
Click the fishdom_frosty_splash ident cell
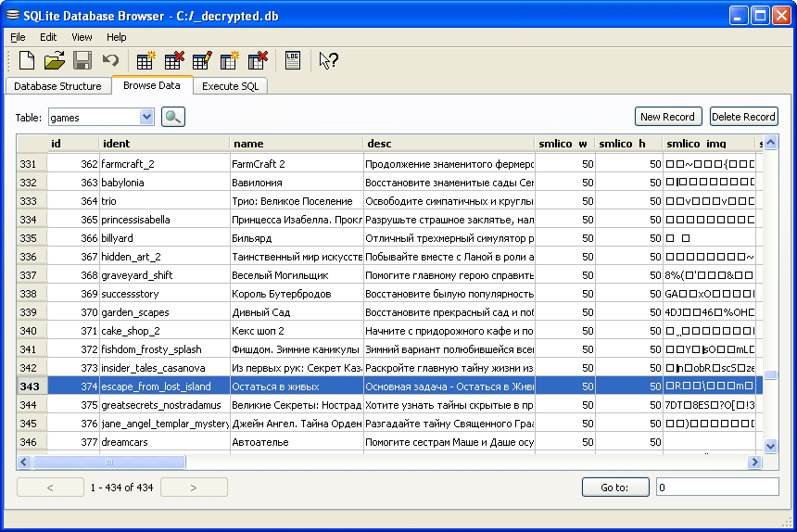pos(164,349)
